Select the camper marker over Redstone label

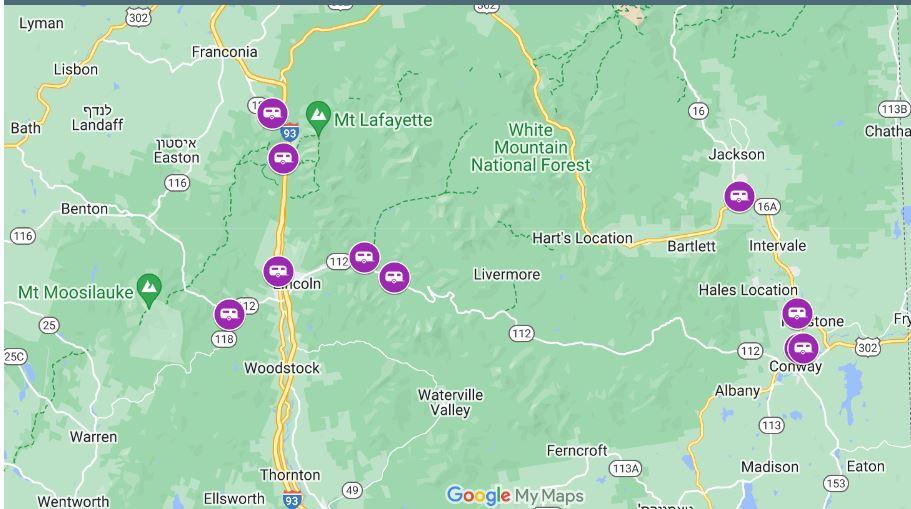tap(797, 314)
